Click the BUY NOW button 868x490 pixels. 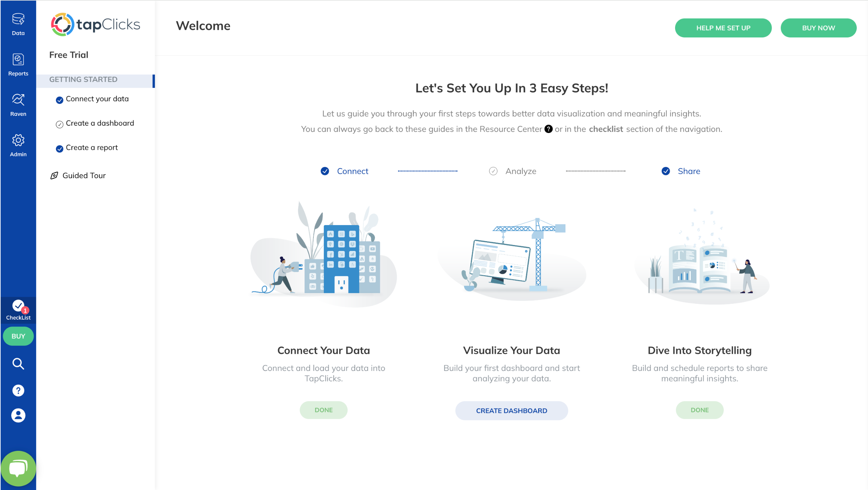tap(818, 28)
